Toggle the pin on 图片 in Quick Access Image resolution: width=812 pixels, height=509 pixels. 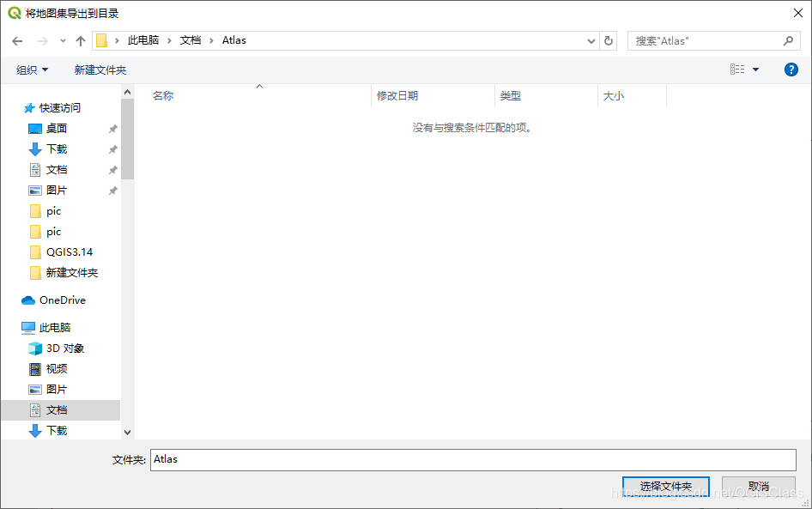click(x=112, y=190)
